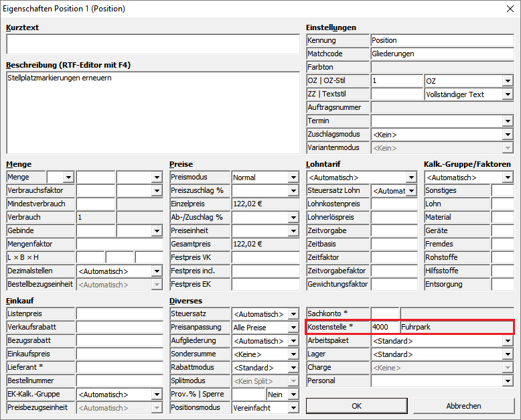Screen dimensions: 521x420
Task: Click the Farbton color field
Action: click(442, 68)
